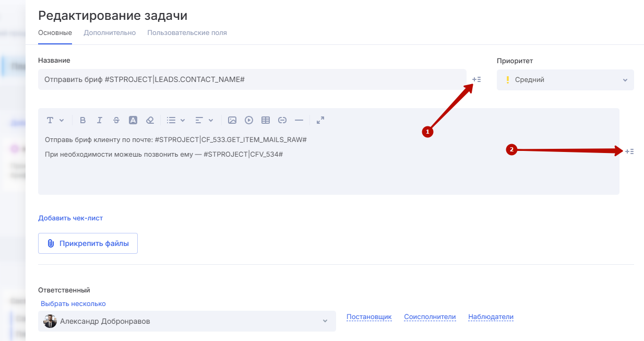Open the list type dropdown
The width and height of the screenshot is (644, 341).
176,120
